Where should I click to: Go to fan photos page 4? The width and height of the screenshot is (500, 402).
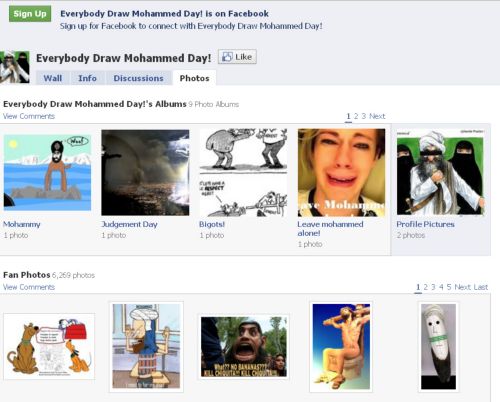441,287
